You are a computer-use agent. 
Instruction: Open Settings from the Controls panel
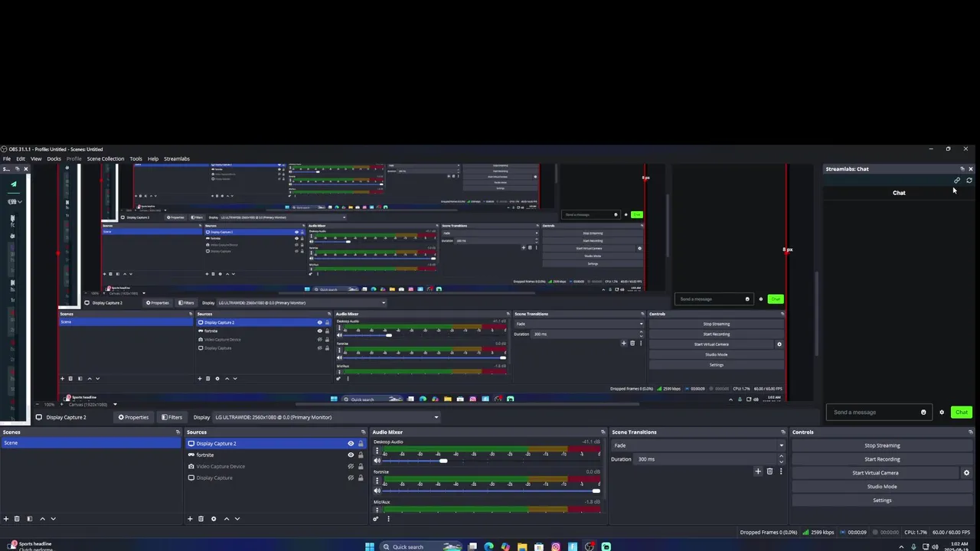pyautogui.click(x=882, y=500)
